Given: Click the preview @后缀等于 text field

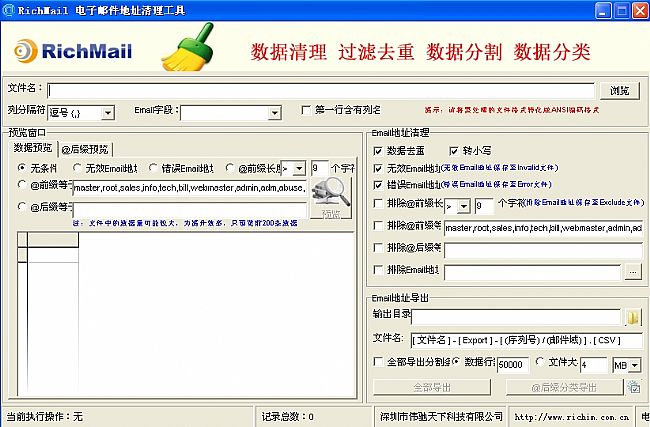Looking at the screenshot, I should pyautogui.click(x=189, y=210).
